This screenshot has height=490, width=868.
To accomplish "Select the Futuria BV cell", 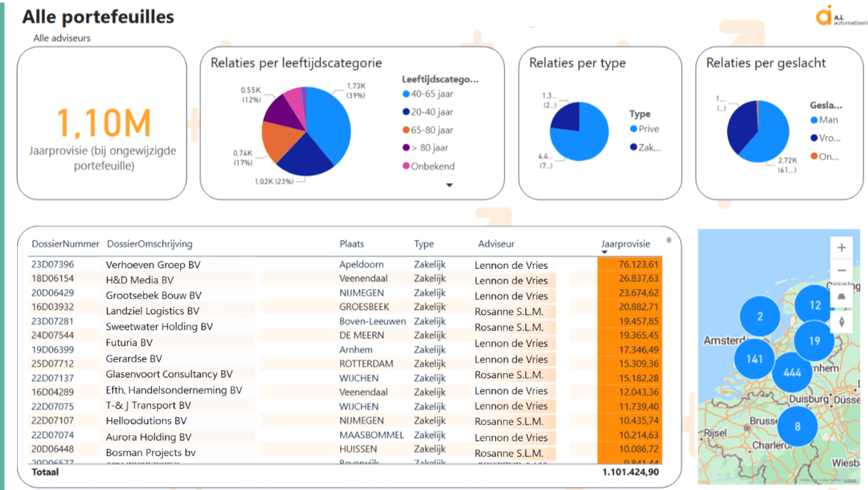I will click(x=129, y=342).
